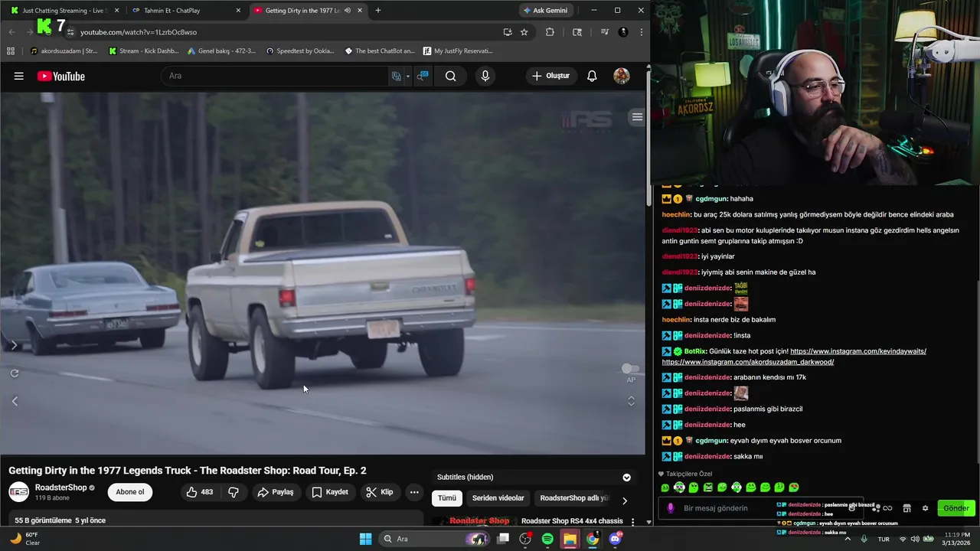Viewport: 980px width, 551px height.
Task: Like the video with the 483 thumbs-up
Action: pos(200,492)
